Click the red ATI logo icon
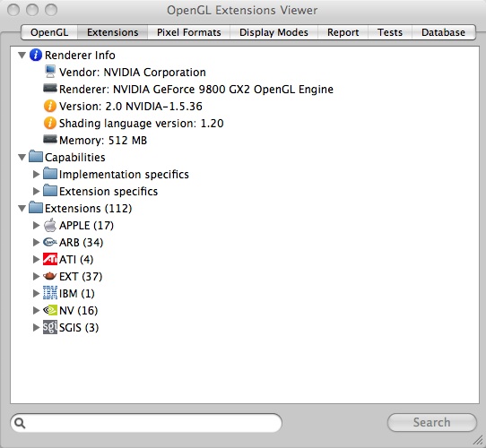 coord(50,259)
